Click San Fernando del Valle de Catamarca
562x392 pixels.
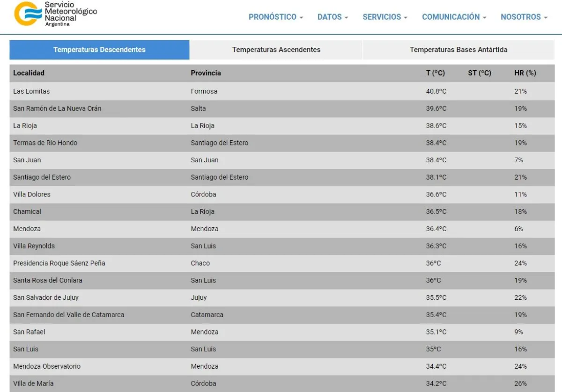(x=69, y=315)
